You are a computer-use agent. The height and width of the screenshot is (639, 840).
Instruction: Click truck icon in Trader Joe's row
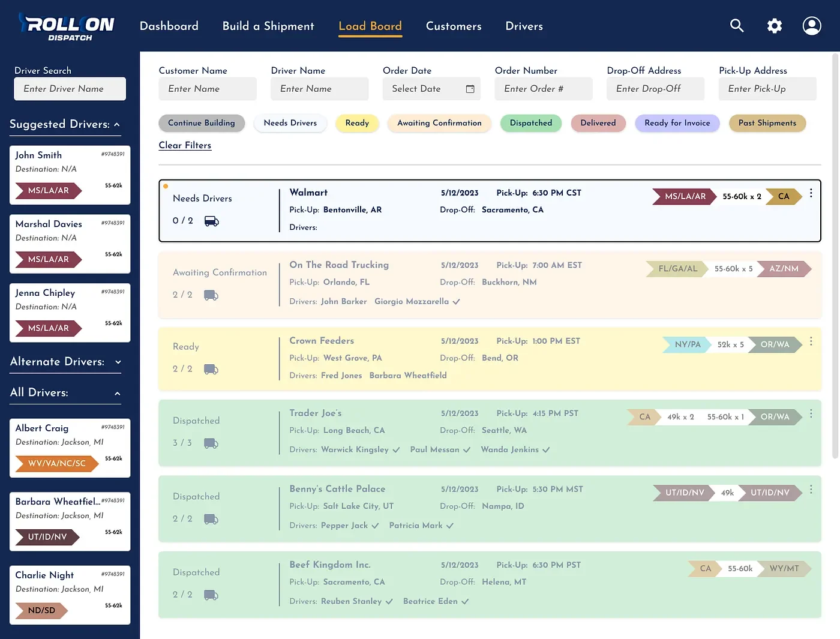(211, 443)
